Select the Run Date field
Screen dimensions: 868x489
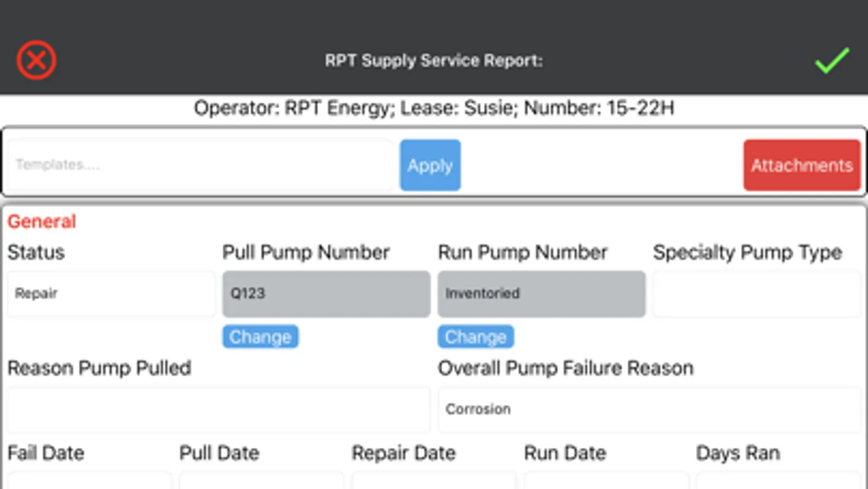tap(606, 480)
